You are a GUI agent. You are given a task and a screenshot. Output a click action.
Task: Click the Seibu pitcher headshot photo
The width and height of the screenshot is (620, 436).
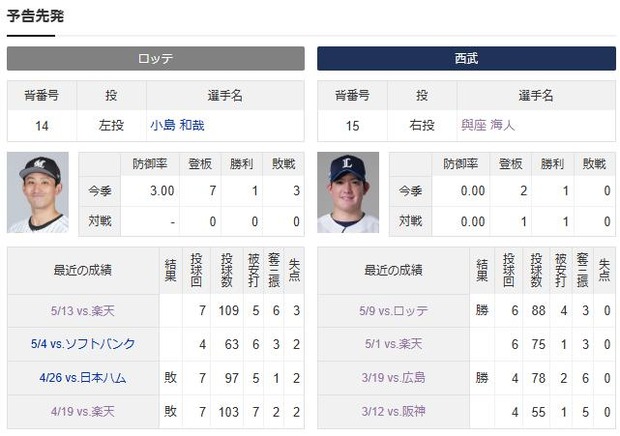click(348, 193)
